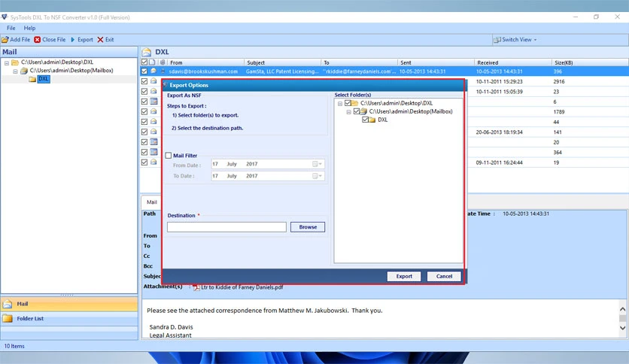Image resolution: width=629 pixels, height=364 pixels.
Task: Collapse the Desktop(Mailbox) node in Mail tree
Action: [x=15, y=71]
